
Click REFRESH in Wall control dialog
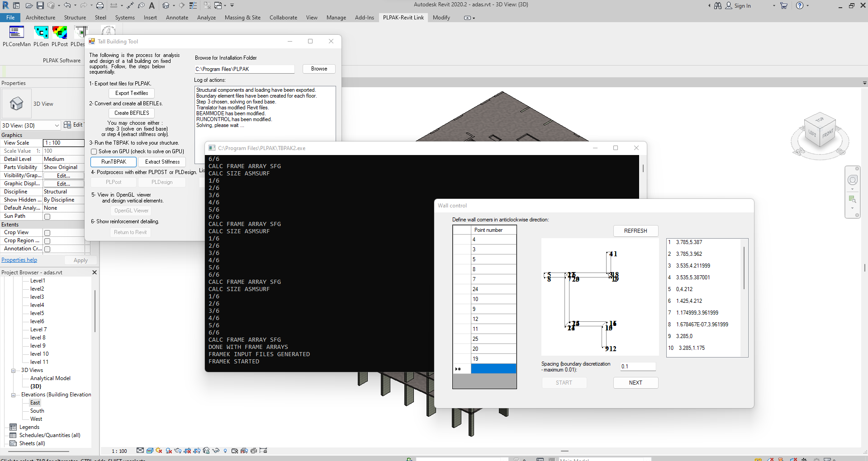tap(636, 231)
